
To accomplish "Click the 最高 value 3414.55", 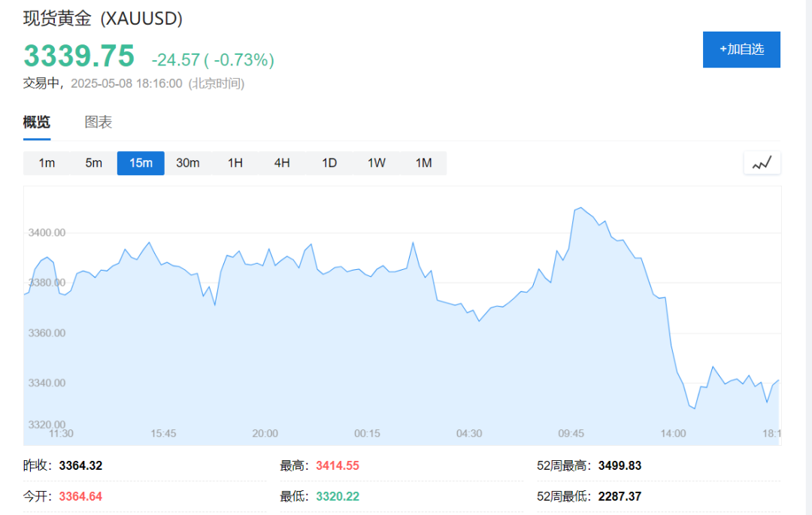I will [338, 466].
